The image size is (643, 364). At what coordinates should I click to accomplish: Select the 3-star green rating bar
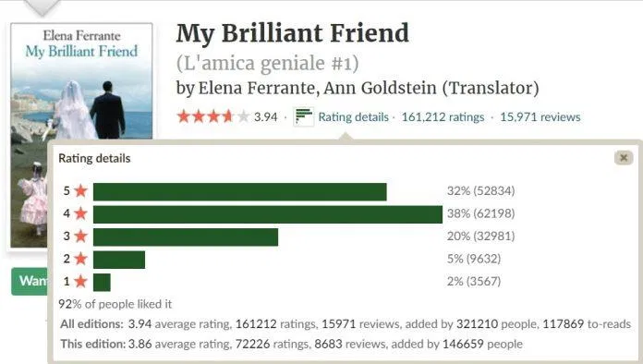pos(186,237)
